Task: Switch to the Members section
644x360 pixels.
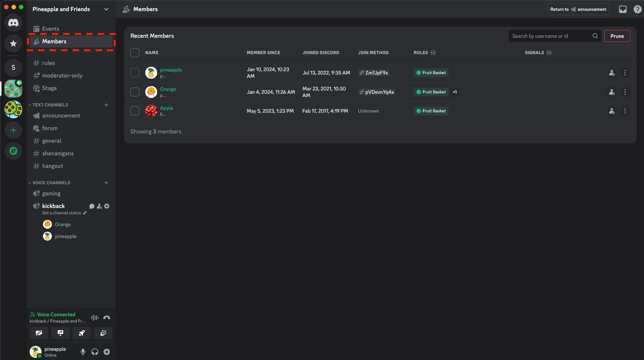Action: pos(54,41)
